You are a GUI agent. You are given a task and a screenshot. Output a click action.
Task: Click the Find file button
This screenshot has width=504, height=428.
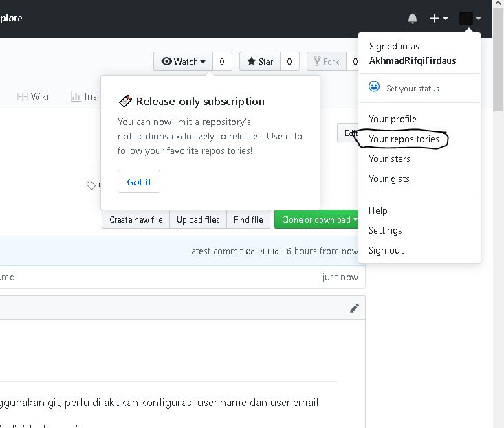(248, 220)
